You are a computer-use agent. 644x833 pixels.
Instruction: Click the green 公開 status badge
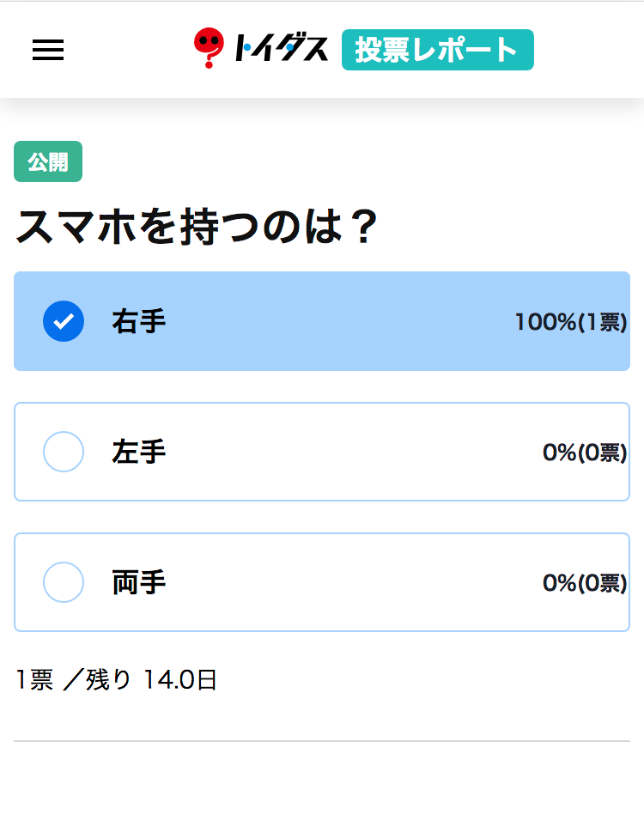[48, 161]
